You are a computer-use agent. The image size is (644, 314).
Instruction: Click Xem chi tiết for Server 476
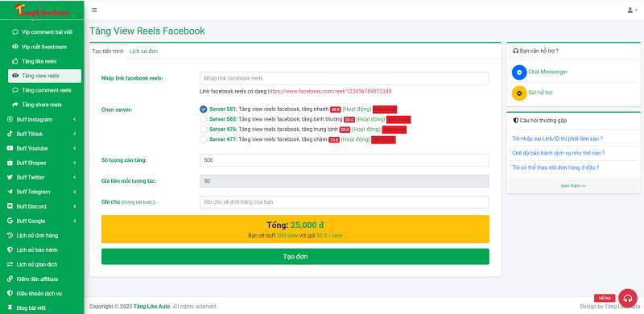click(394, 130)
